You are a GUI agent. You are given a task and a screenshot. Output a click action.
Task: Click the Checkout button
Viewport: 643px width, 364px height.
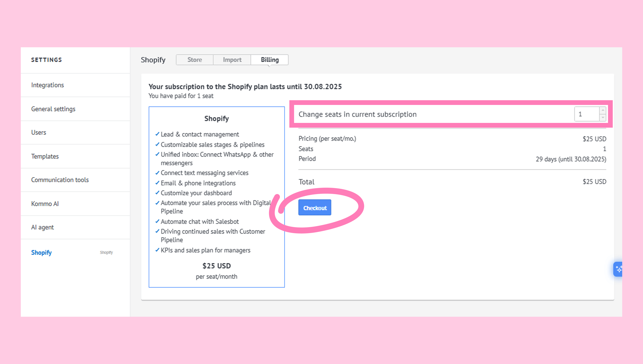315,208
